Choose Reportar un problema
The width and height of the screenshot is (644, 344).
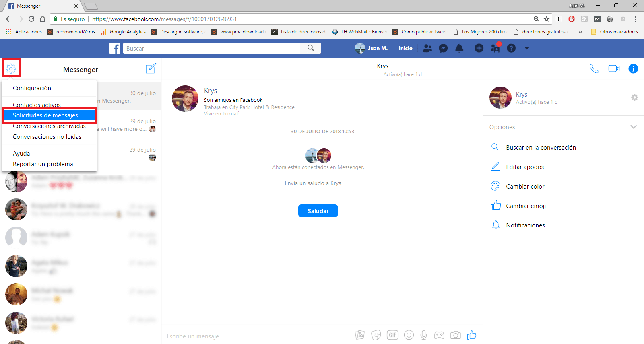pyautogui.click(x=49, y=164)
